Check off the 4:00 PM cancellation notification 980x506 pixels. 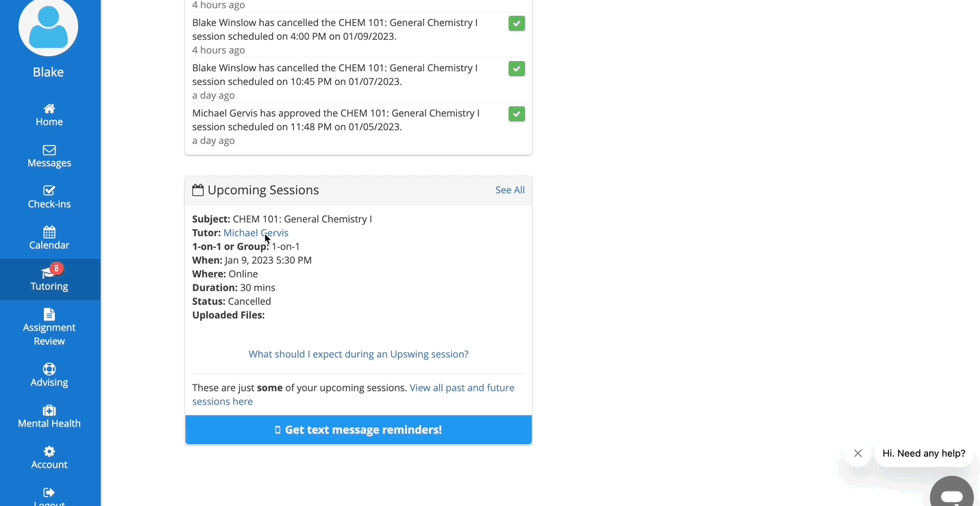517,23
